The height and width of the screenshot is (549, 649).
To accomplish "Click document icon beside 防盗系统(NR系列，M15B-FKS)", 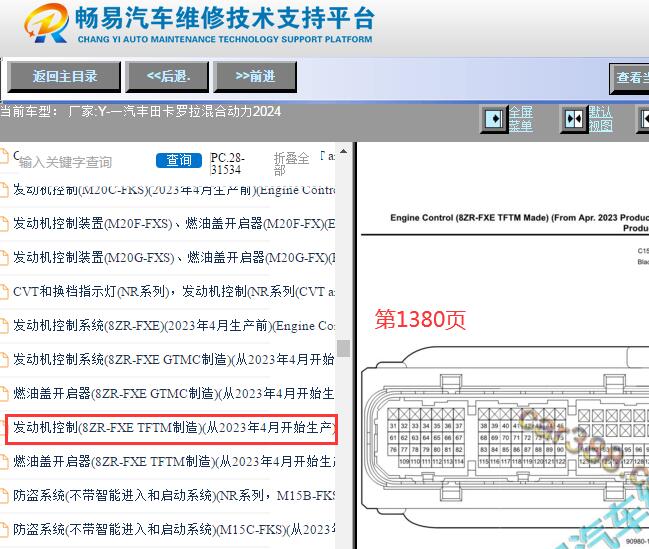I will tap(4, 496).
